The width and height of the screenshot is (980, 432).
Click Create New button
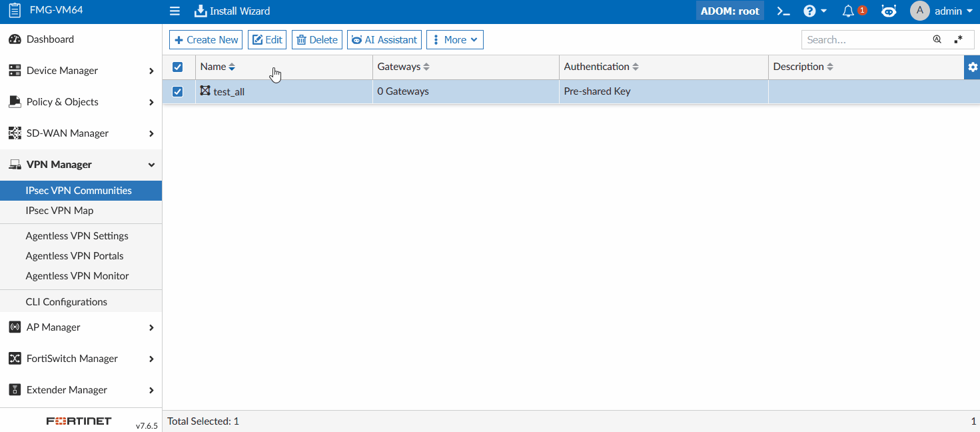coord(206,40)
